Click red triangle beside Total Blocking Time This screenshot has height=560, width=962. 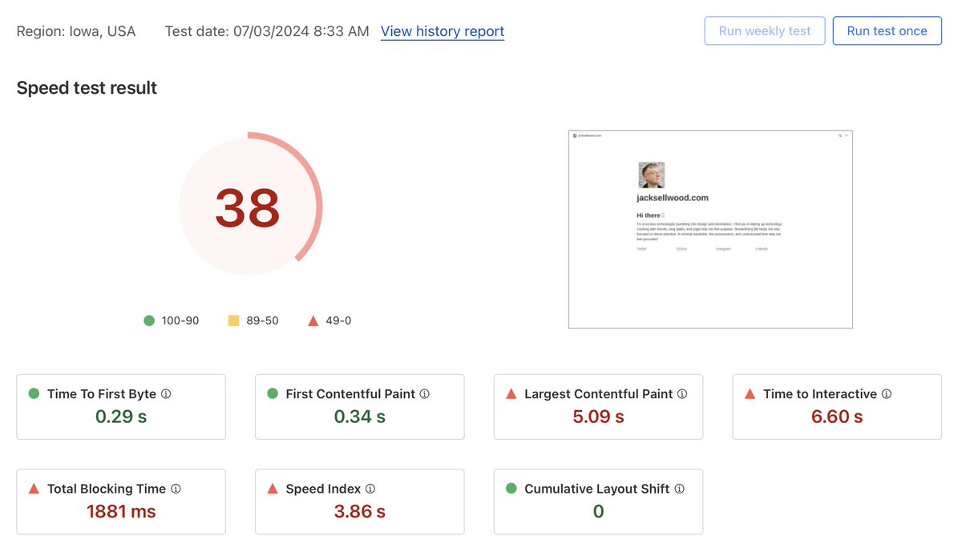click(34, 488)
